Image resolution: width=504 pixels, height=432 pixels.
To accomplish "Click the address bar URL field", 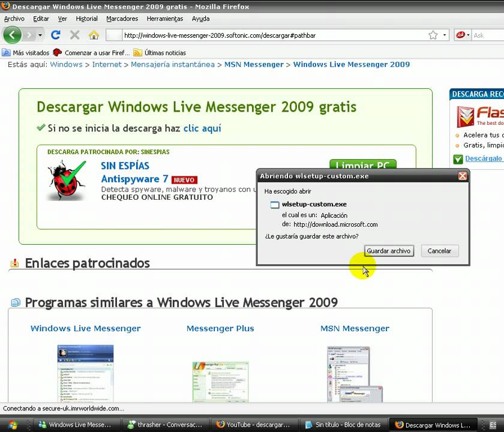I will pyautogui.click(x=275, y=35).
